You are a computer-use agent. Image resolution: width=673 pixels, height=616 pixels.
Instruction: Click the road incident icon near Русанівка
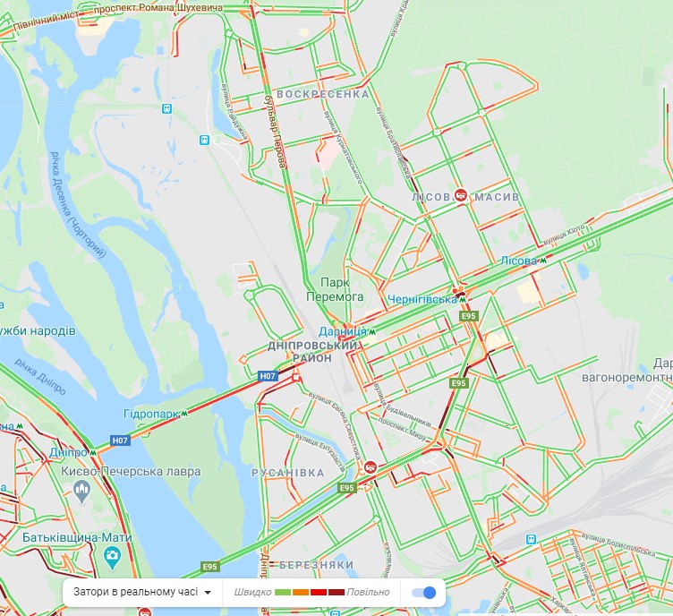click(371, 466)
